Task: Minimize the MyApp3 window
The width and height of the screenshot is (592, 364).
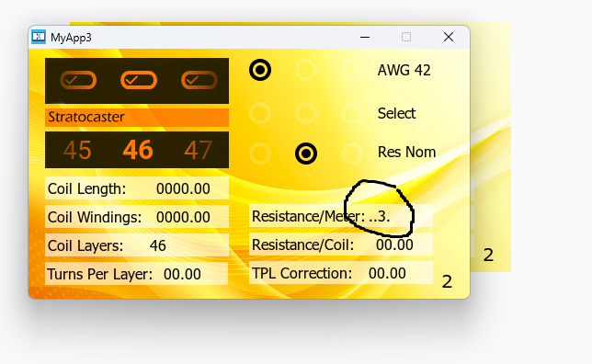Action: tap(365, 37)
